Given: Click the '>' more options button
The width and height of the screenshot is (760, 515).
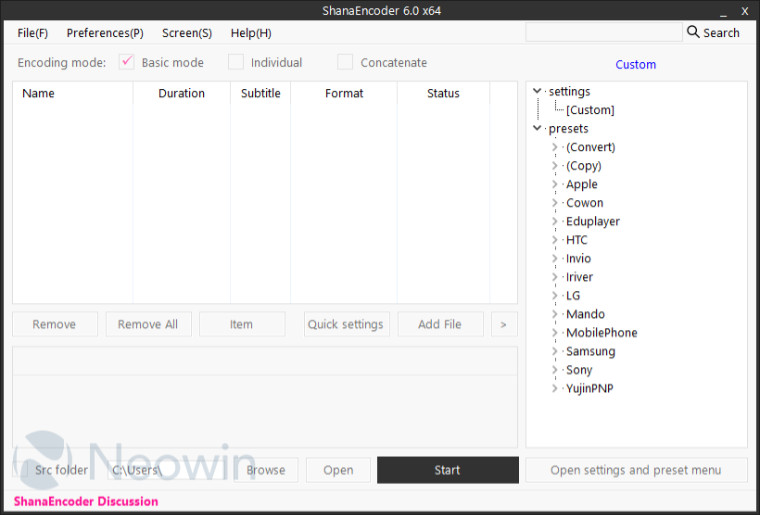Looking at the screenshot, I should [x=503, y=324].
